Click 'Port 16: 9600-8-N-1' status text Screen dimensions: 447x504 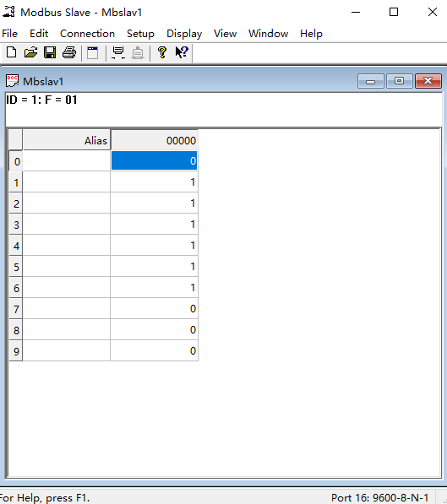click(x=379, y=497)
